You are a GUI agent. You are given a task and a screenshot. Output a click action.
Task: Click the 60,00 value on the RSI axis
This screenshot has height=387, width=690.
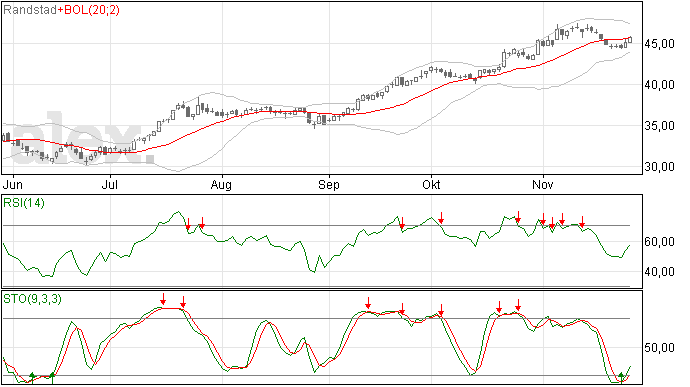click(x=659, y=242)
